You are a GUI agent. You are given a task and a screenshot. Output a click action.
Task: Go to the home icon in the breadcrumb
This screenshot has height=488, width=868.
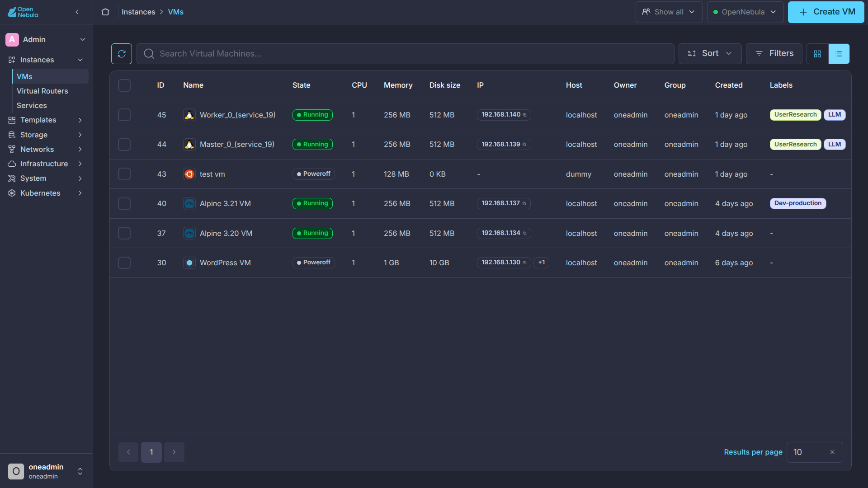pos(105,12)
